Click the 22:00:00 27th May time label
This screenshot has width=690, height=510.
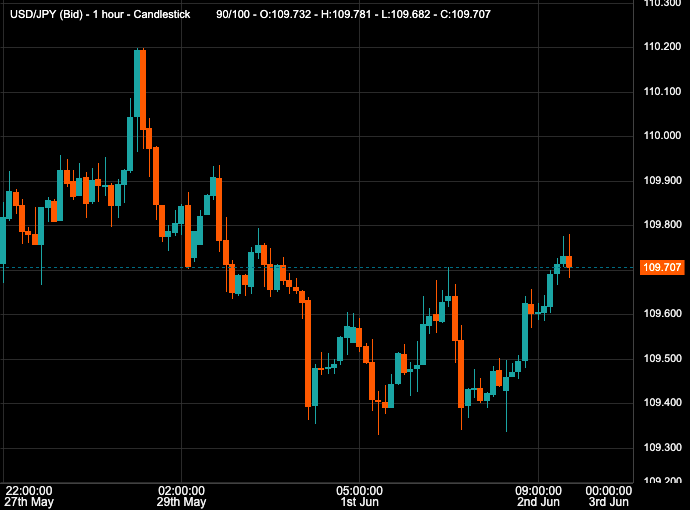(x=29, y=496)
